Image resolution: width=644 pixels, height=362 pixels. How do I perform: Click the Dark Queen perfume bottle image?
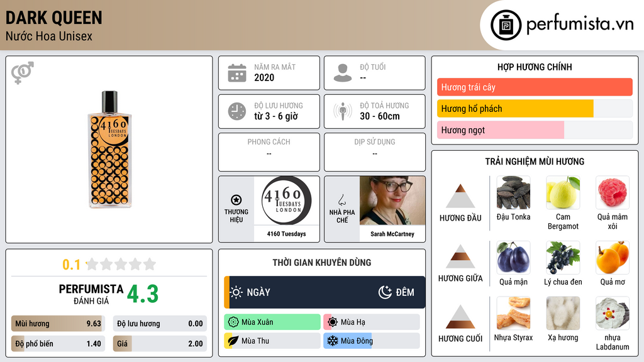coord(109,150)
